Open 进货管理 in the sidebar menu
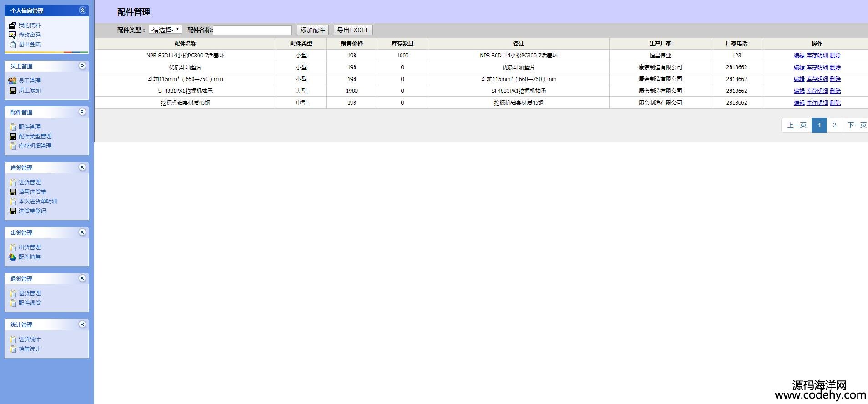The width and height of the screenshot is (868, 404). 30,182
